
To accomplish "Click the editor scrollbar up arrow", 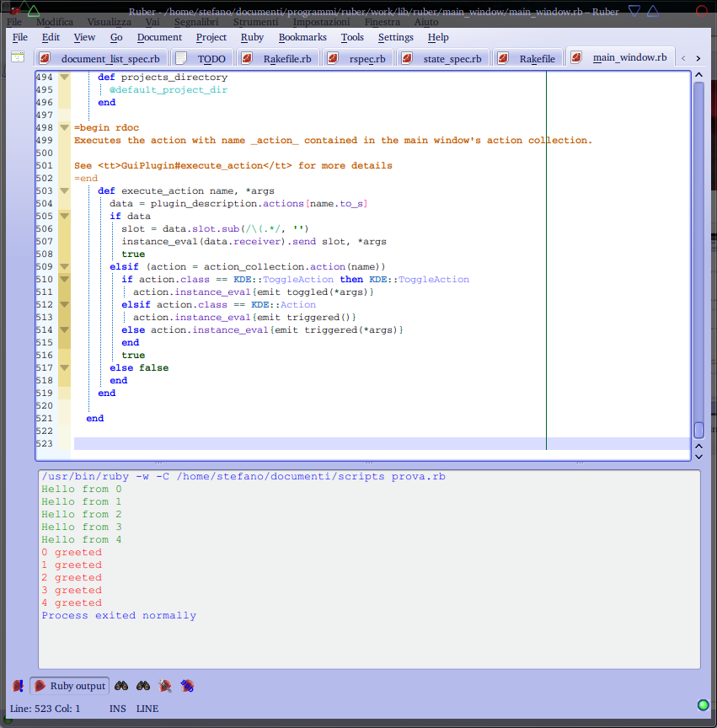I will (699, 75).
